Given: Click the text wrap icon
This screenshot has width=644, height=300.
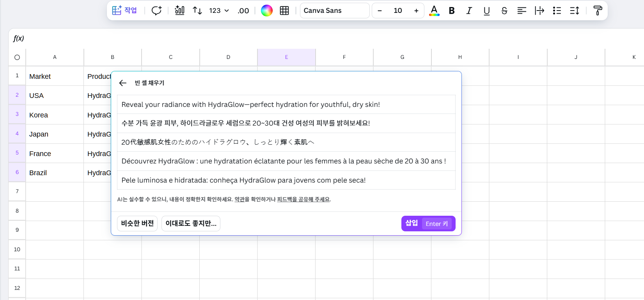Looking at the screenshot, I should tap(539, 11).
